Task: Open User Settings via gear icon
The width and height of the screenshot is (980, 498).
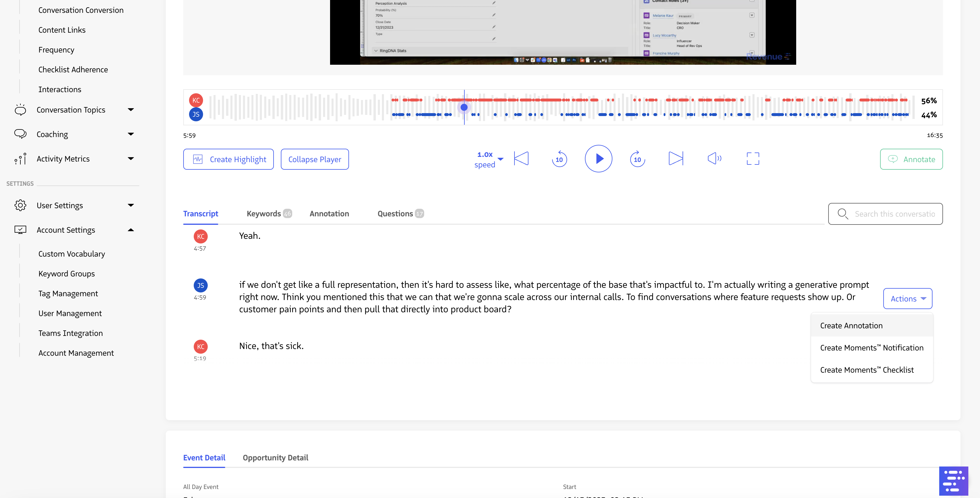Action: pyautogui.click(x=21, y=205)
